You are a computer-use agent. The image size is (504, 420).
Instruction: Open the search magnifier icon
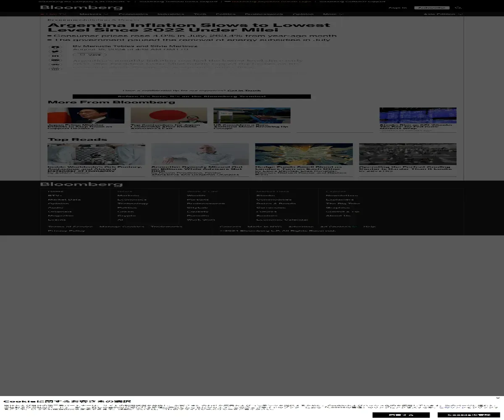click(458, 8)
